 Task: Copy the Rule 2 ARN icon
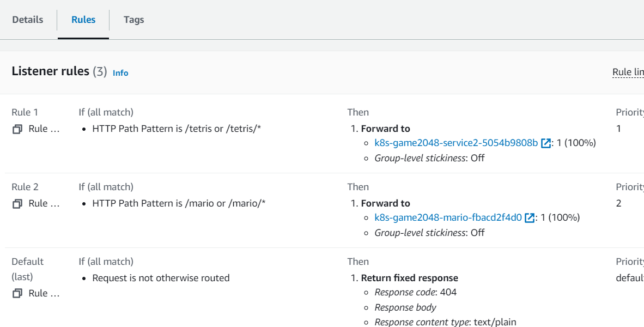17,203
